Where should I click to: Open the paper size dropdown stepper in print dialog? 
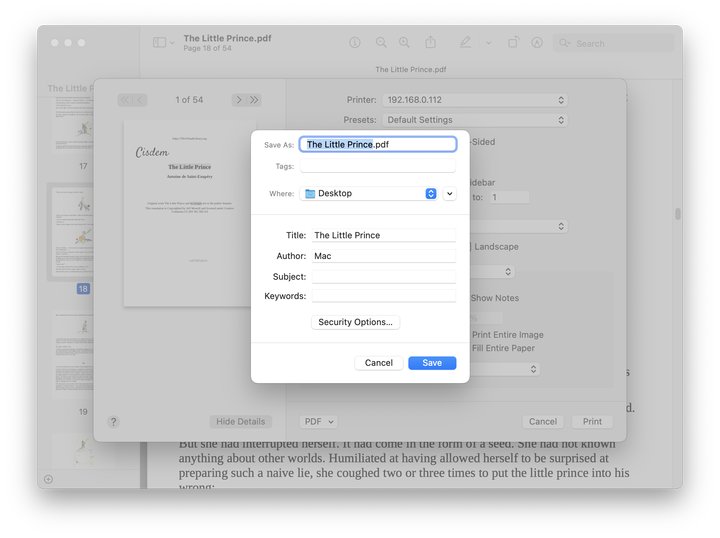click(561, 226)
